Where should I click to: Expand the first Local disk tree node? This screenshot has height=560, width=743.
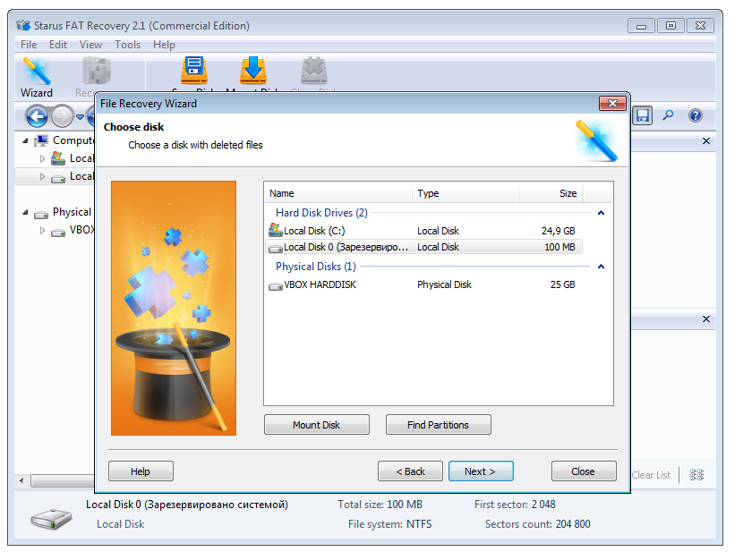click(42, 158)
